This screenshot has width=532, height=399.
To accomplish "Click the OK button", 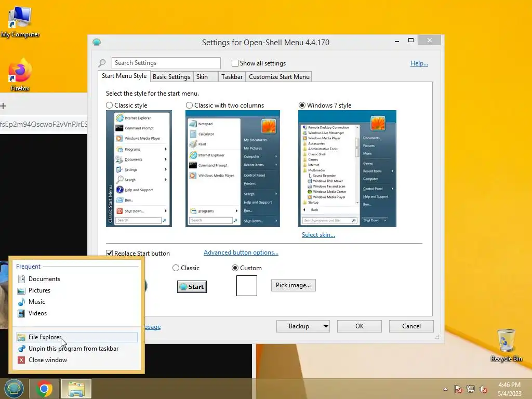I will [360, 326].
